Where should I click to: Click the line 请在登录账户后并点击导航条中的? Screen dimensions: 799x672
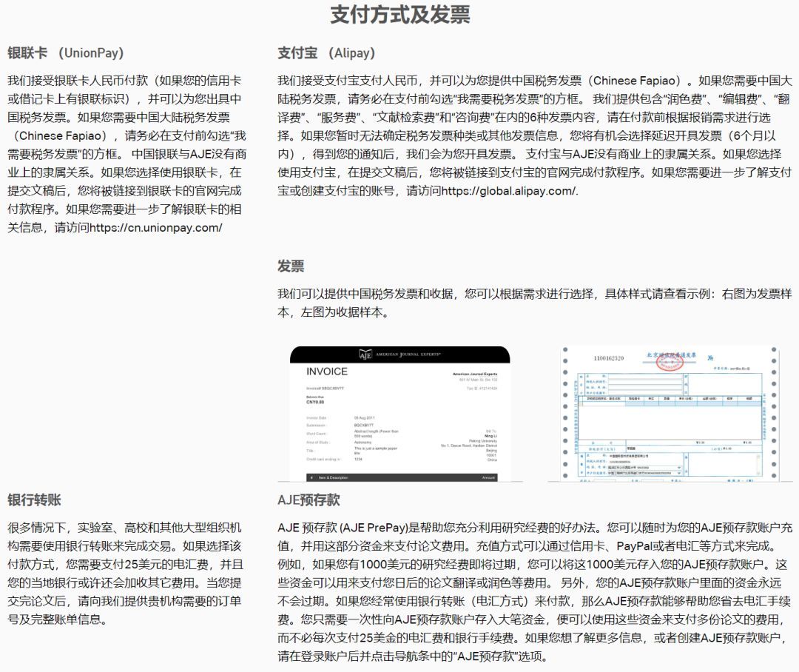(413, 656)
